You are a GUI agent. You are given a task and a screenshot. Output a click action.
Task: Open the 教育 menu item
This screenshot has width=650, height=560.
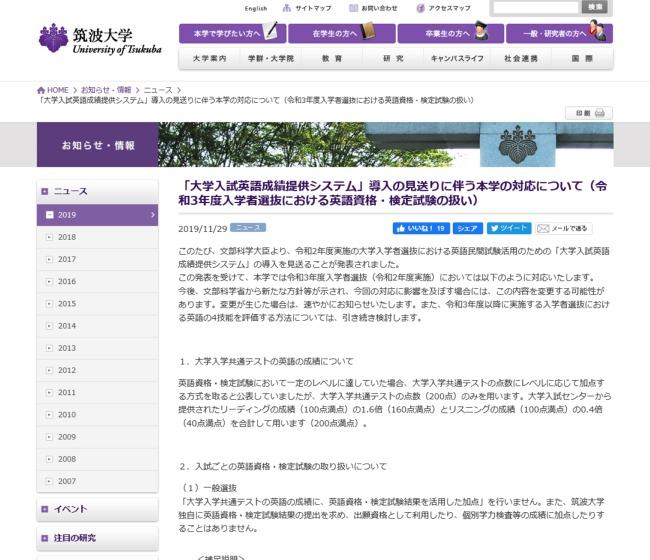pos(332,58)
